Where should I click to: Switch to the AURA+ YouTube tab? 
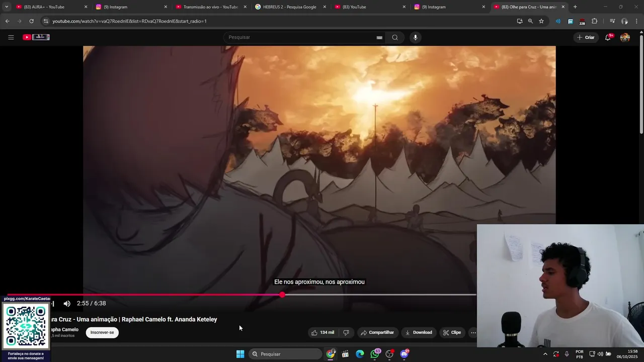point(50,7)
